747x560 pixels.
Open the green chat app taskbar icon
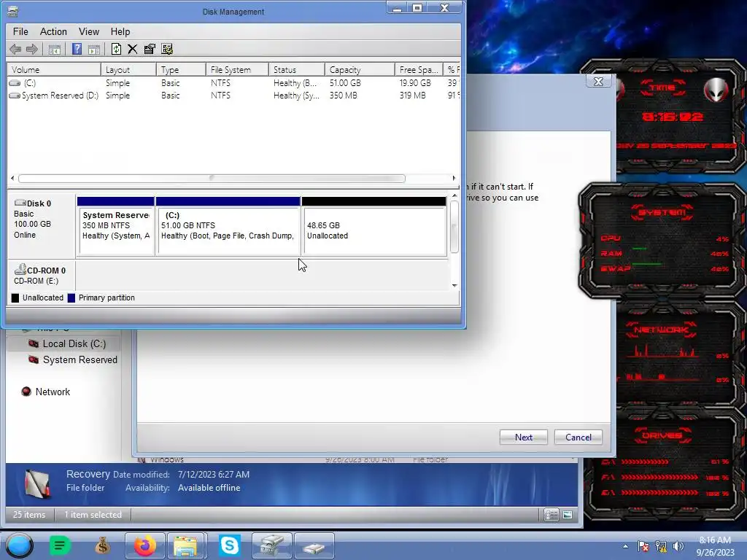(x=60, y=545)
